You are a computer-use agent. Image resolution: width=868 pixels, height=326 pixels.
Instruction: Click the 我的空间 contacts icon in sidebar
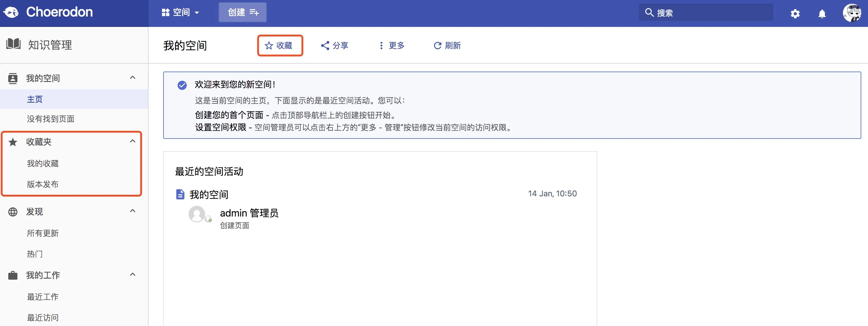pyautogui.click(x=13, y=78)
